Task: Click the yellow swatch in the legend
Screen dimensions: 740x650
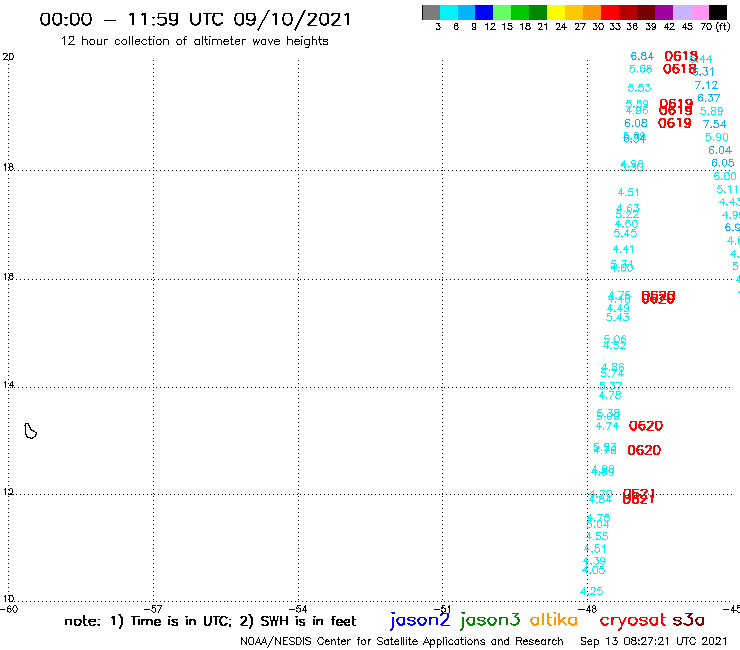Action: click(x=556, y=12)
